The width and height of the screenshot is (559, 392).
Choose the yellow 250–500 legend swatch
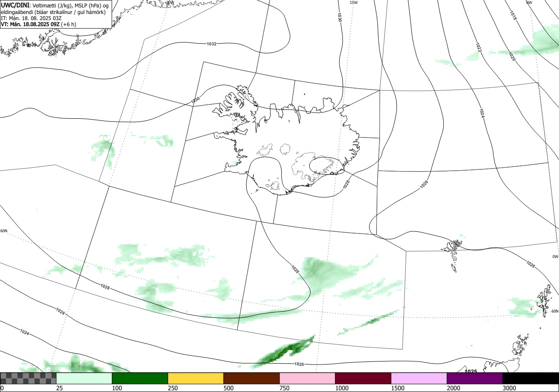point(196,378)
